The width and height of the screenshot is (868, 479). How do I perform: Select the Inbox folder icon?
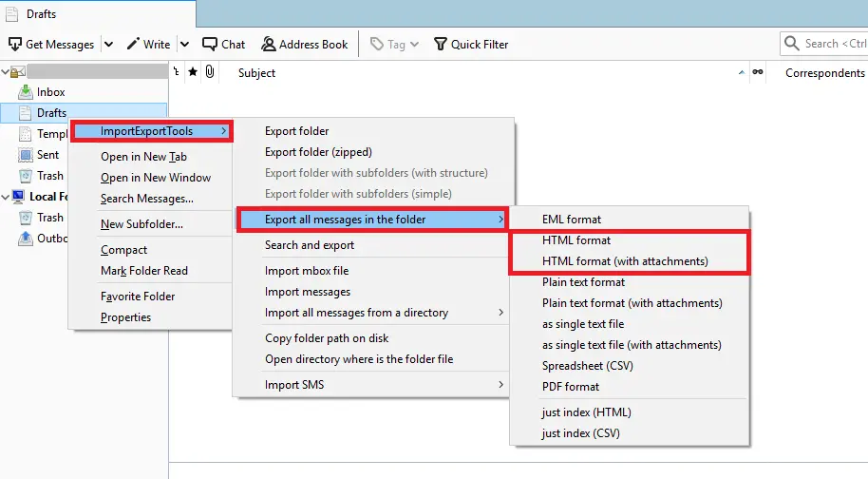(x=26, y=92)
